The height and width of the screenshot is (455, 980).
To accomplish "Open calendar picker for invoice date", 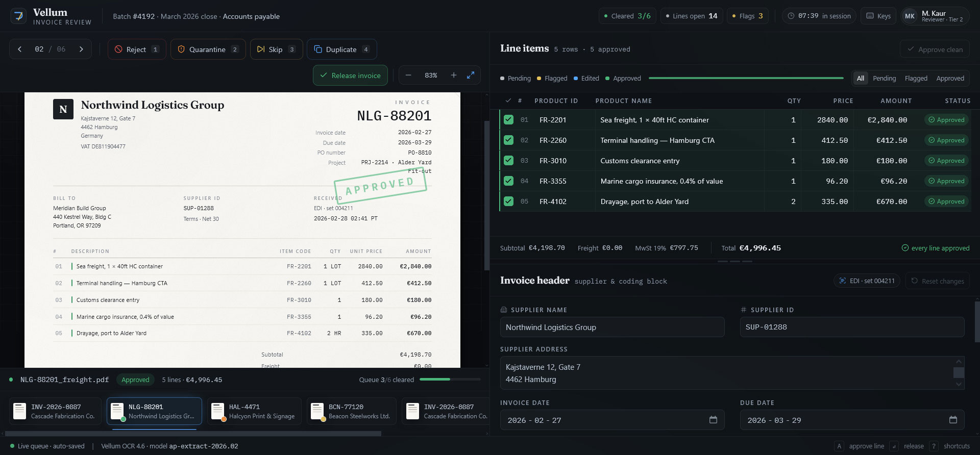I will click(x=713, y=420).
